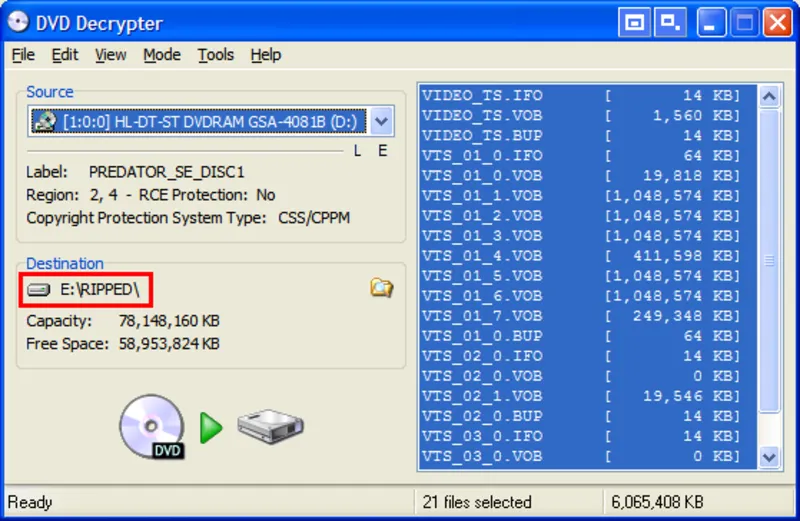Screen dimensions: 800x521
Task: Open the Tools menu
Action: coord(215,55)
